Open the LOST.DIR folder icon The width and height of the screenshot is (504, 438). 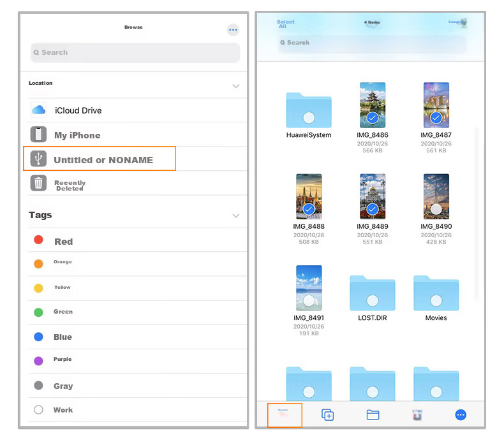coord(372,293)
